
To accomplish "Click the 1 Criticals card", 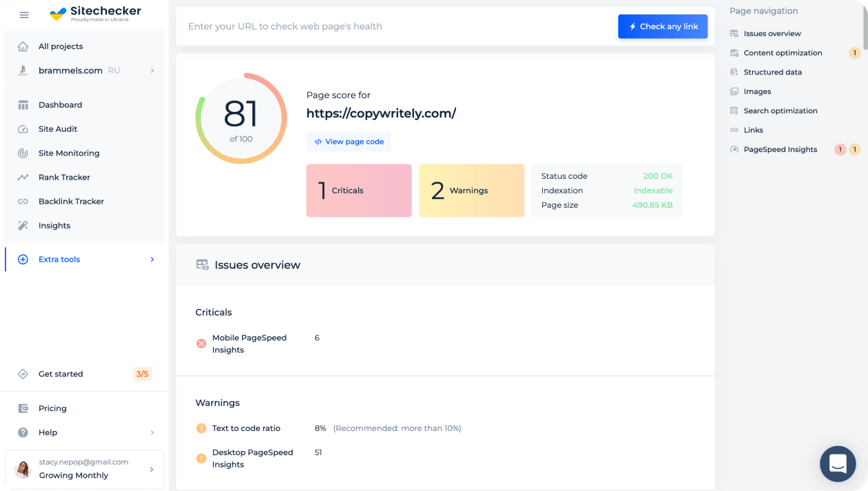I will pyautogui.click(x=359, y=191).
